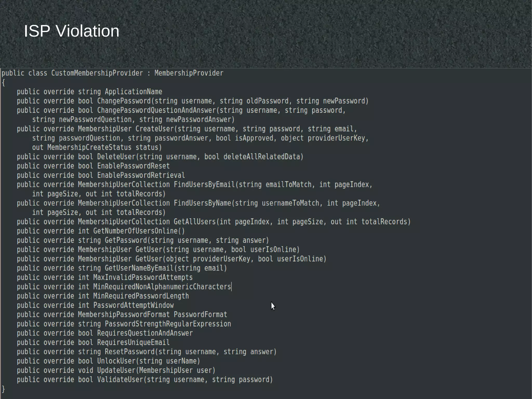Click the ApplicationName property line
The height and width of the screenshot is (399, 532).
tap(89, 92)
